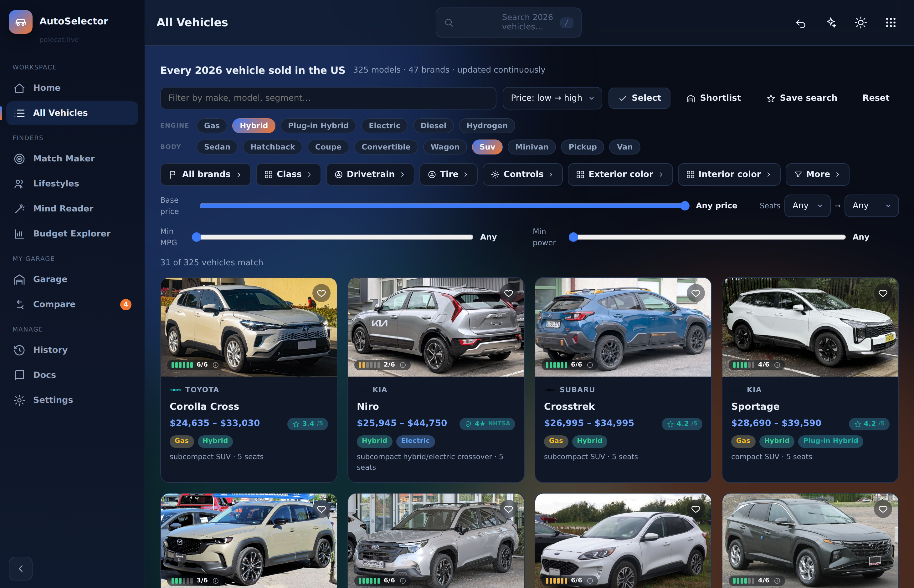Reset all filters
The height and width of the screenshot is (588, 914).
[876, 98]
